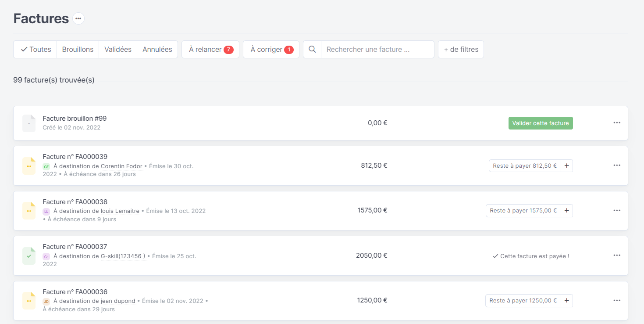644x324 pixels.
Task: Expand additional filters with '+ de filtres'
Action: tap(461, 49)
